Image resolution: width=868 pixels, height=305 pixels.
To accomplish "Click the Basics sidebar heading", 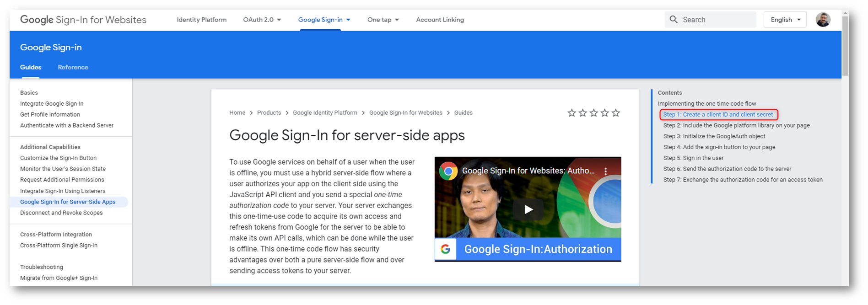I will [29, 93].
